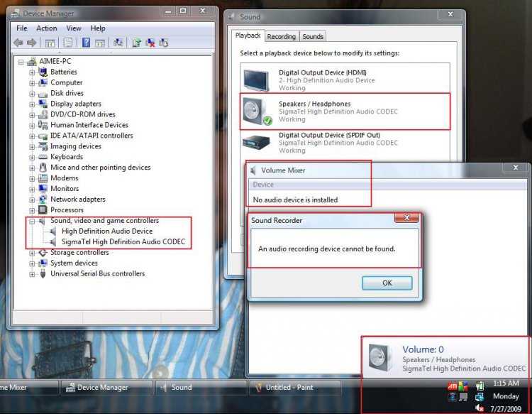Click the Sound taskbar button
The image size is (532, 414).
tap(201, 387)
